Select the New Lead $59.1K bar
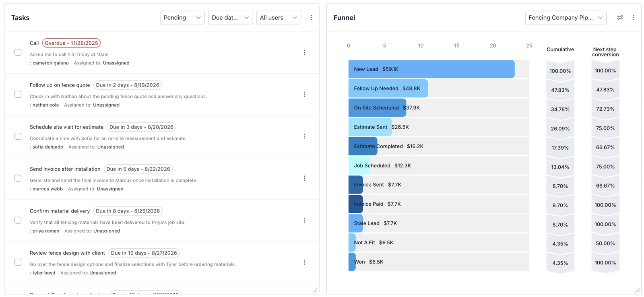Image resolution: width=644 pixels, height=297 pixels. [x=431, y=69]
